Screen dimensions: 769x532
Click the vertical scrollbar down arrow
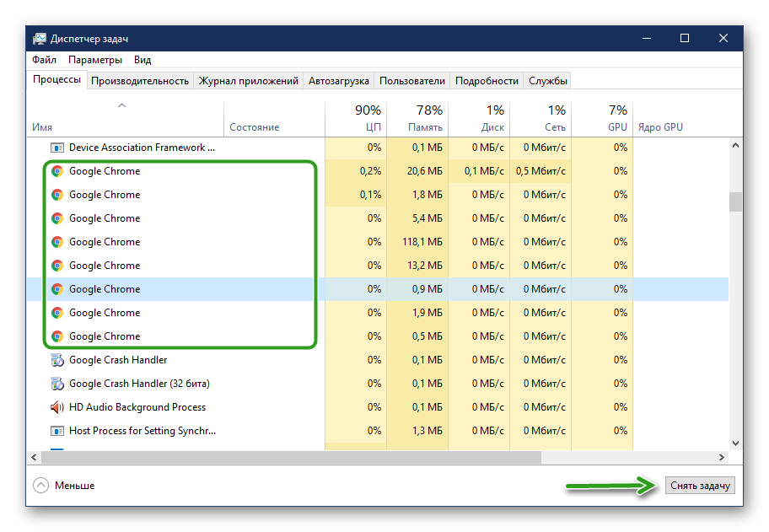point(735,443)
